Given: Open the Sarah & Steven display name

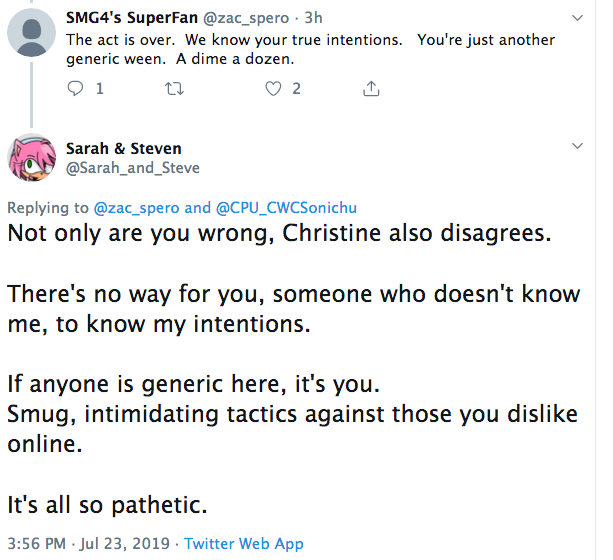Looking at the screenshot, I should (x=124, y=148).
